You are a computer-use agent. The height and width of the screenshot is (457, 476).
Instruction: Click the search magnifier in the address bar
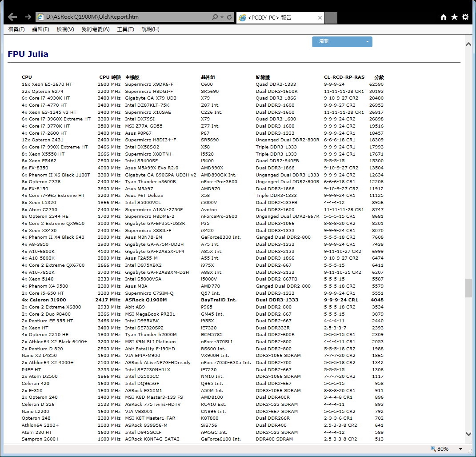[215, 17]
